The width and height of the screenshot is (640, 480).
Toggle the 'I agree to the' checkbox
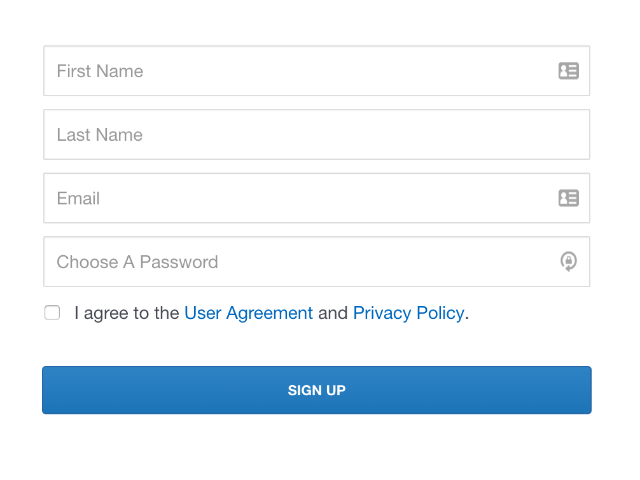(x=52, y=313)
